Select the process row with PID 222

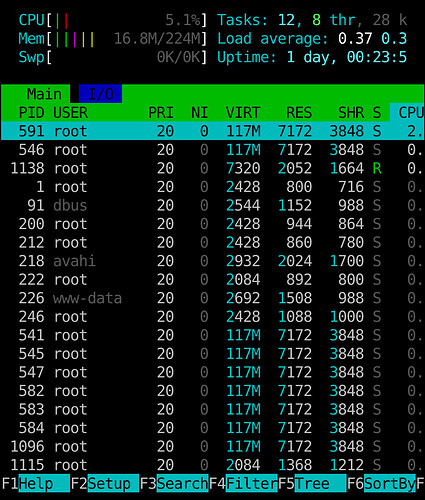[212, 280]
